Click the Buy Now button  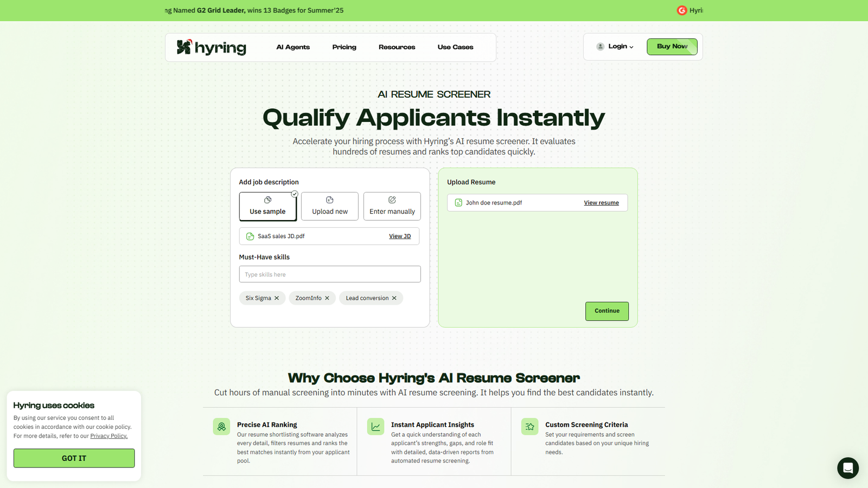pos(672,46)
